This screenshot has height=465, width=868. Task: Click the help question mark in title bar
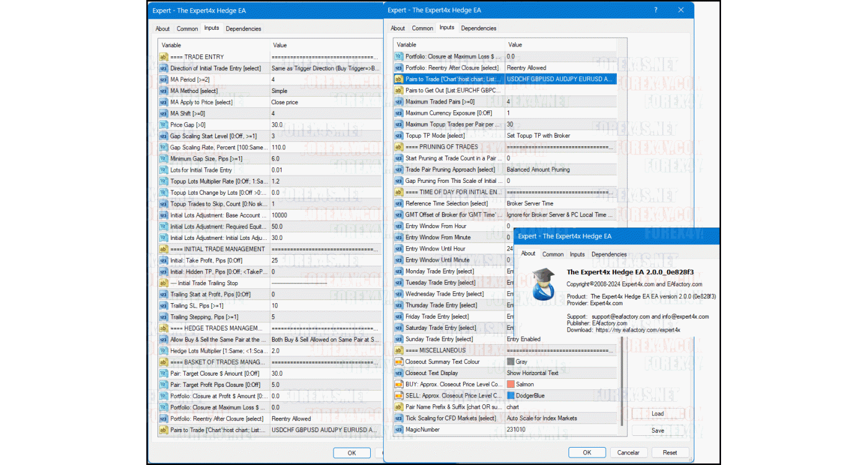tap(656, 10)
